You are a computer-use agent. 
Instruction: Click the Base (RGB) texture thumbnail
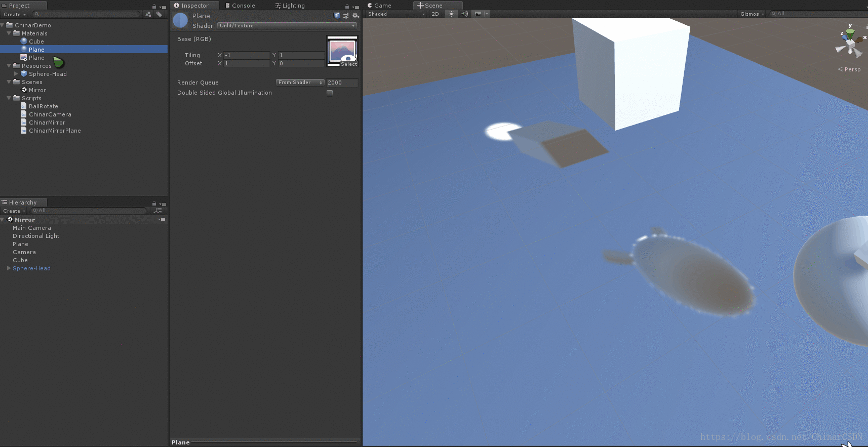[342, 51]
